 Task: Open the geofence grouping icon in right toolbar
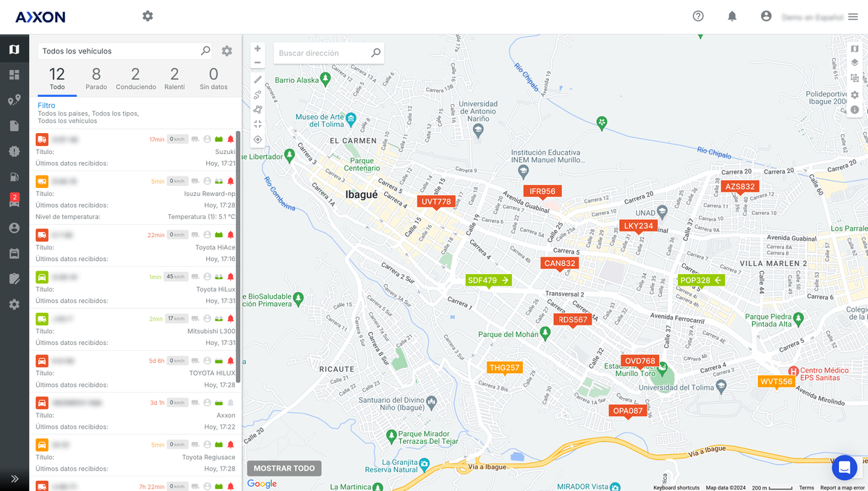(854, 79)
